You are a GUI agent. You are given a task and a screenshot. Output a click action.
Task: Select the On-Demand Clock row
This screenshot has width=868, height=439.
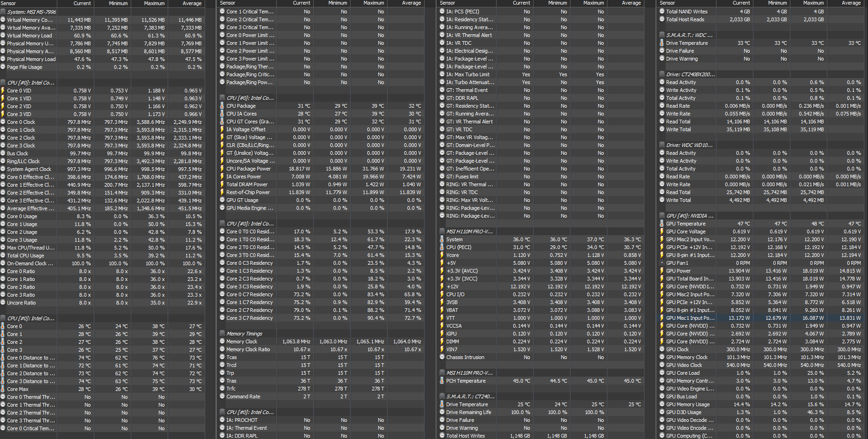pyautogui.click(x=102, y=263)
